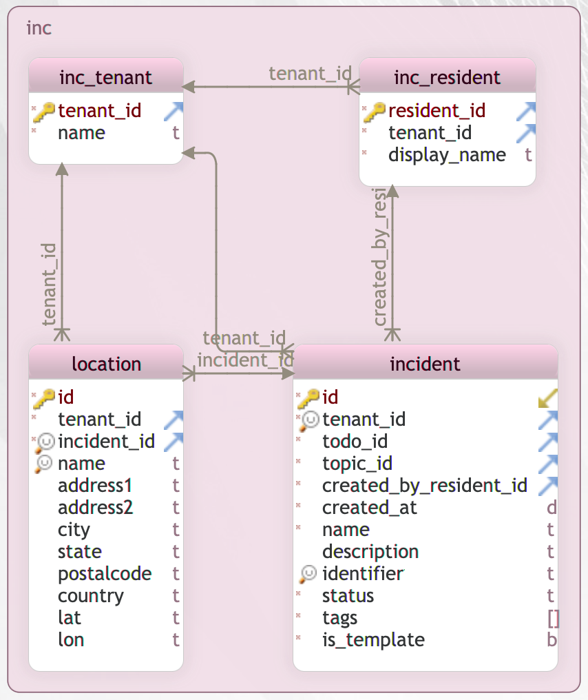This screenshot has width=588, height=700.
Task: Select tags column in incident
Action: 340,618
